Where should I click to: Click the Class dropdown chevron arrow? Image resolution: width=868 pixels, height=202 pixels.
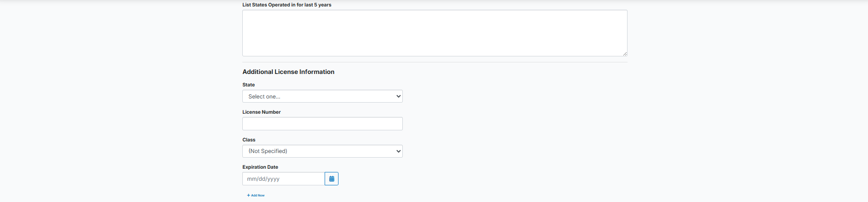point(398,151)
